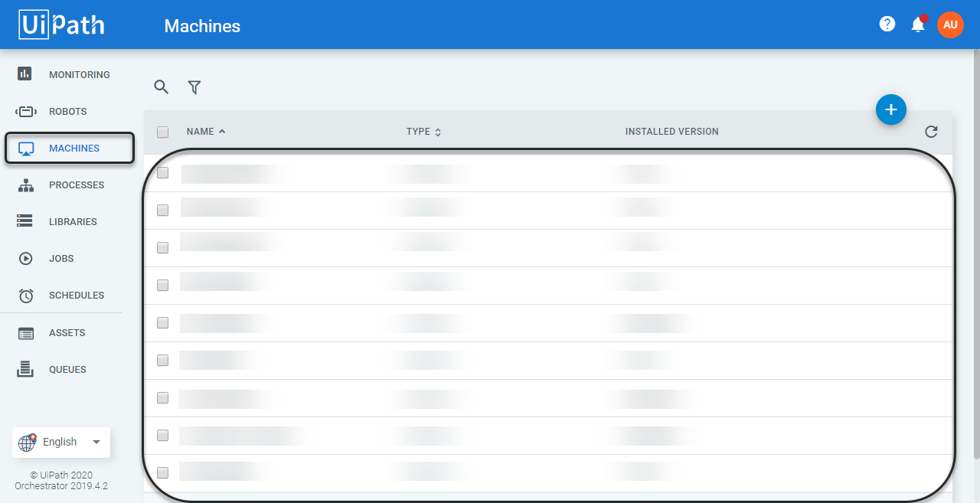Viewport: 980px width, 503px height.
Task: Click the search magnifier icon
Action: pyautogui.click(x=161, y=87)
